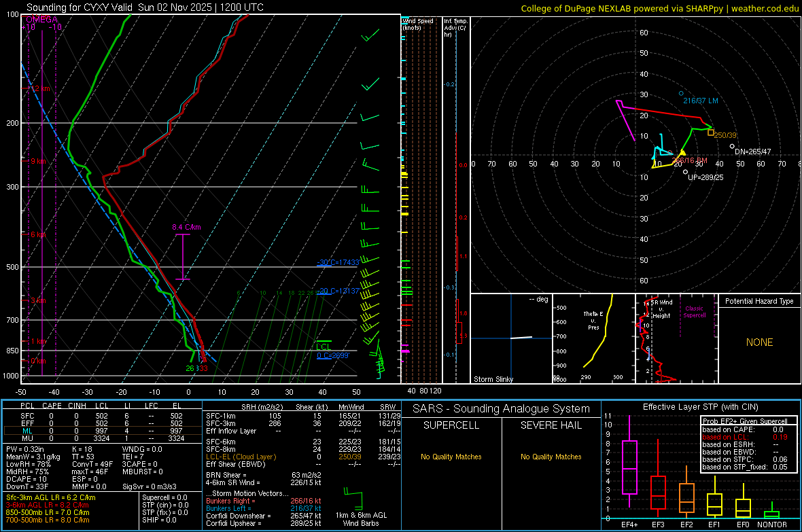The height and width of the screenshot is (532, 802).
Task: Click the Classic Supercell label
Action: coord(694,312)
